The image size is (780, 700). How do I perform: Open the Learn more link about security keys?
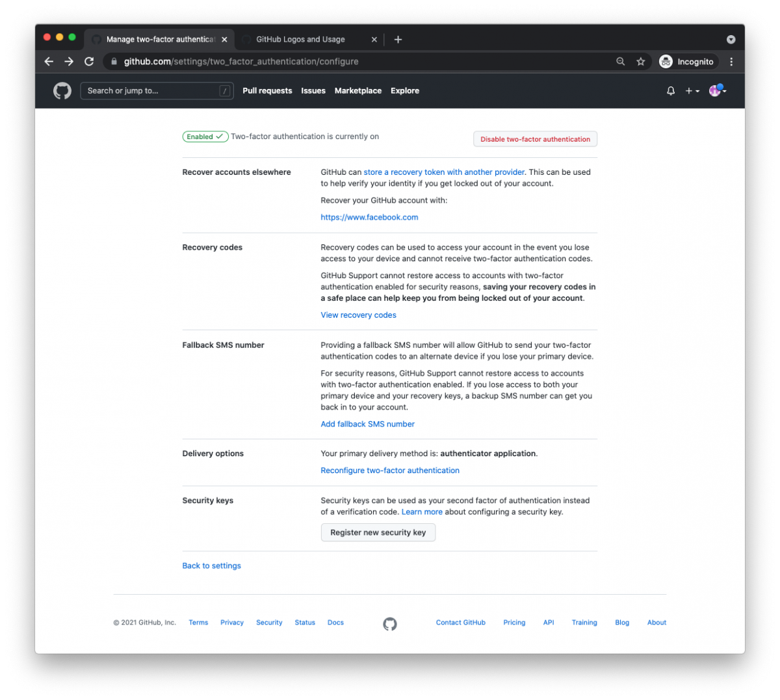click(x=422, y=512)
